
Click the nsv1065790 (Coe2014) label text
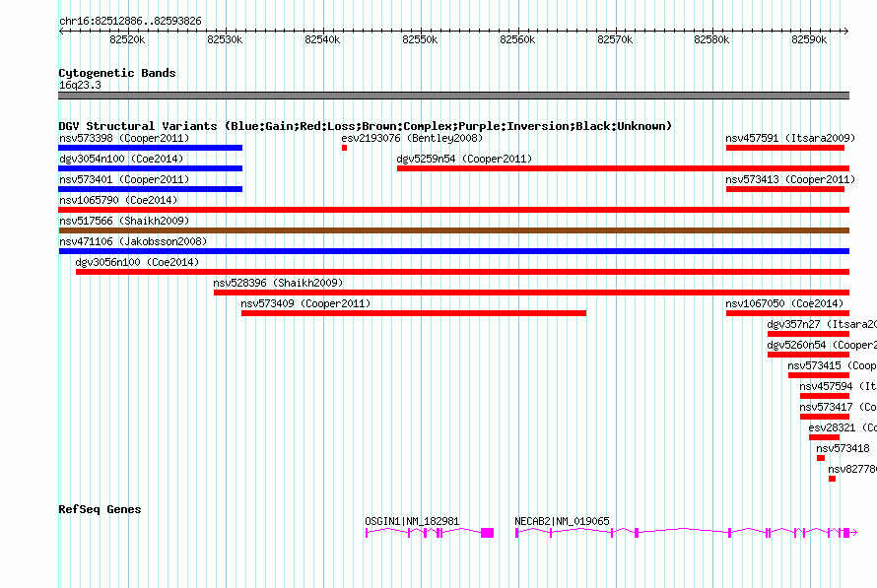(118, 200)
